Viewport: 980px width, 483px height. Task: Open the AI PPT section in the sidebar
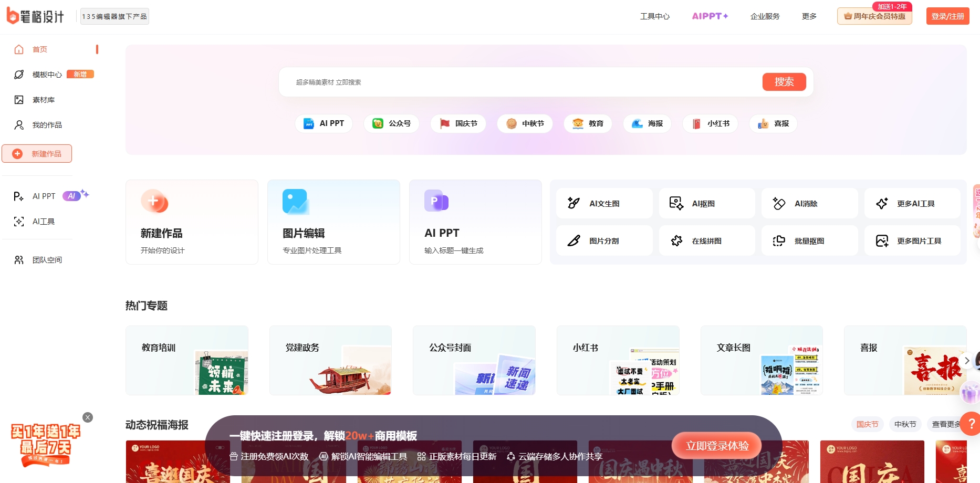pyautogui.click(x=44, y=196)
